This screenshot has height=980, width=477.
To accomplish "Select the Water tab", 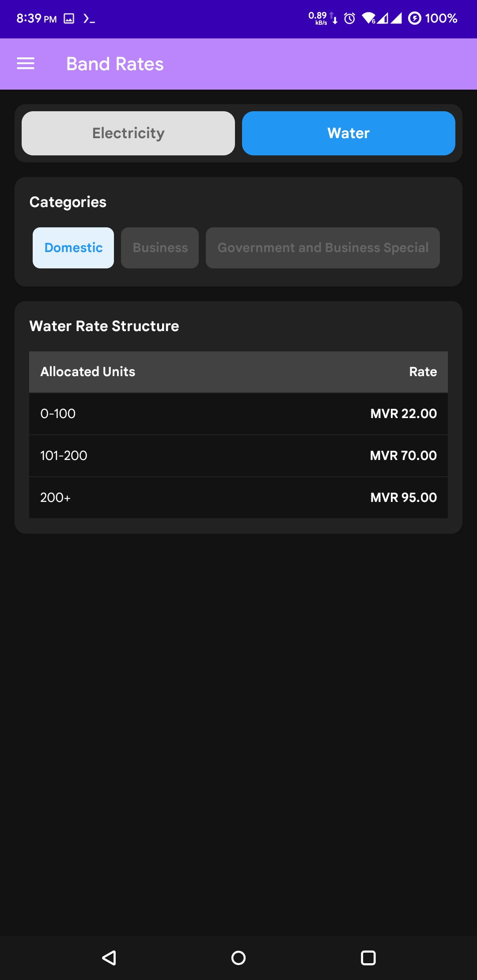I will 348,133.
